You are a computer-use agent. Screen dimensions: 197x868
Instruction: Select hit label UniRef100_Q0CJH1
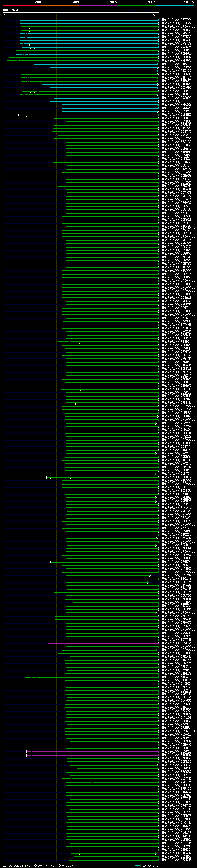tap(176, 823)
